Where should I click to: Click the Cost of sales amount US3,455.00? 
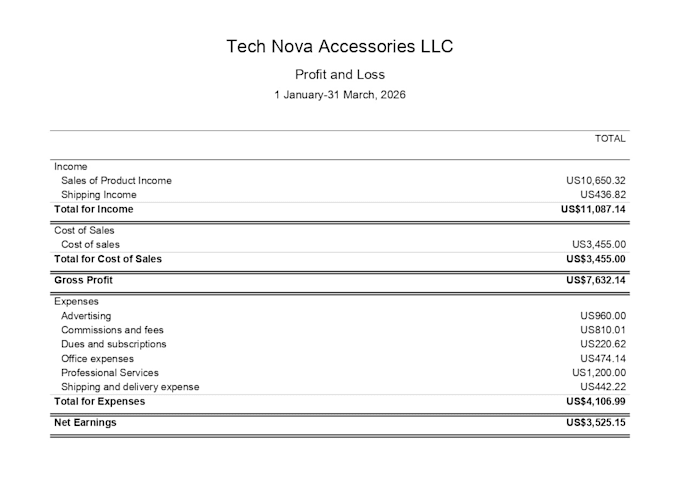click(x=598, y=245)
